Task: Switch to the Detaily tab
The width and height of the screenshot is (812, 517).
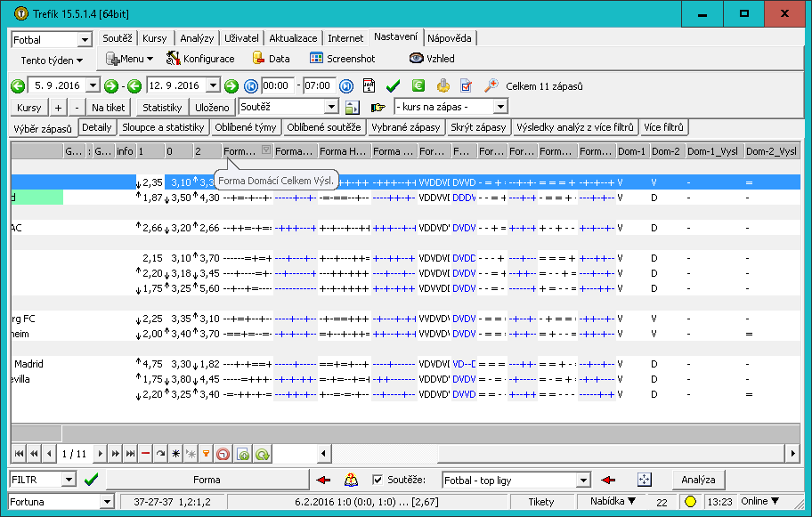Action: (x=97, y=127)
